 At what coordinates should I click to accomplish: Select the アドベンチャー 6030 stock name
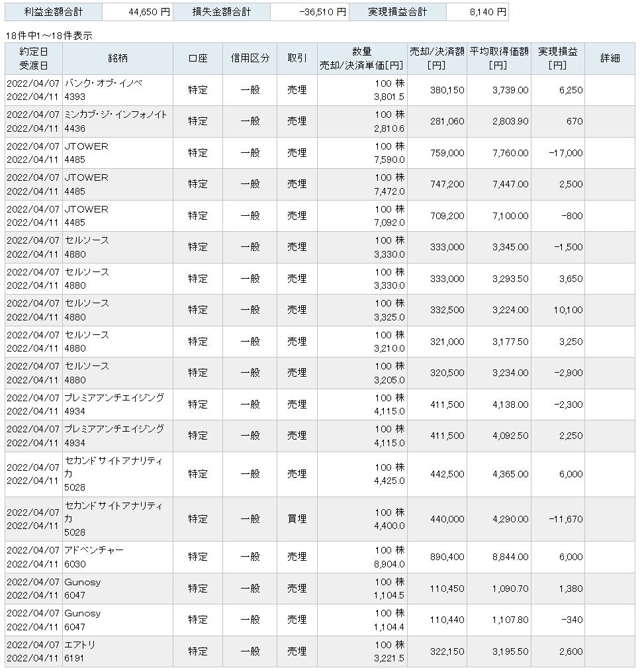(94, 557)
